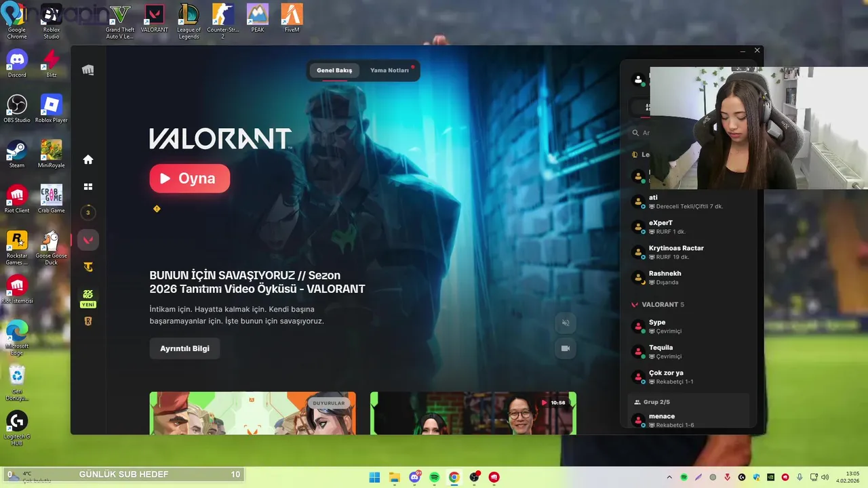The width and height of the screenshot is (868, 488).
Task: Open the Yama Notları tab
Action: (x=389, y=70)
